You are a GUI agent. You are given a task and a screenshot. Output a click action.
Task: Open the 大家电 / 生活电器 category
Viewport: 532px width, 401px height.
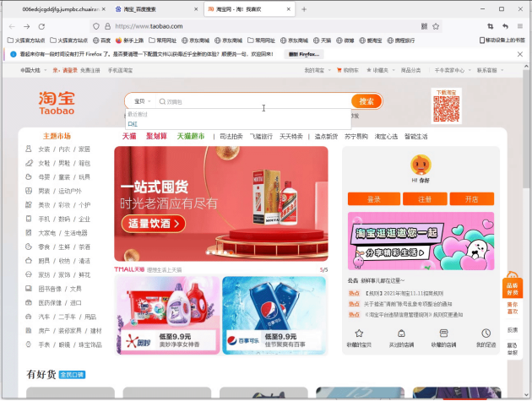click(62, 233)
